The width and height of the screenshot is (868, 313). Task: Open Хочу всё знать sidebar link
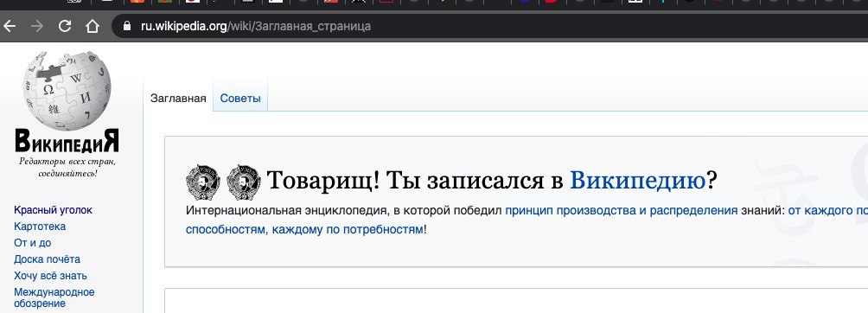50,276
